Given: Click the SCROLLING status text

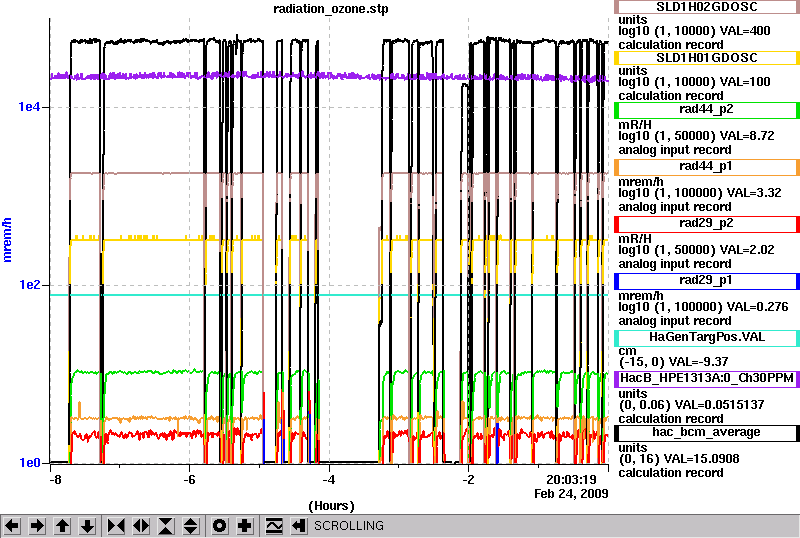Looking at the screenshot, I should 348,526.
